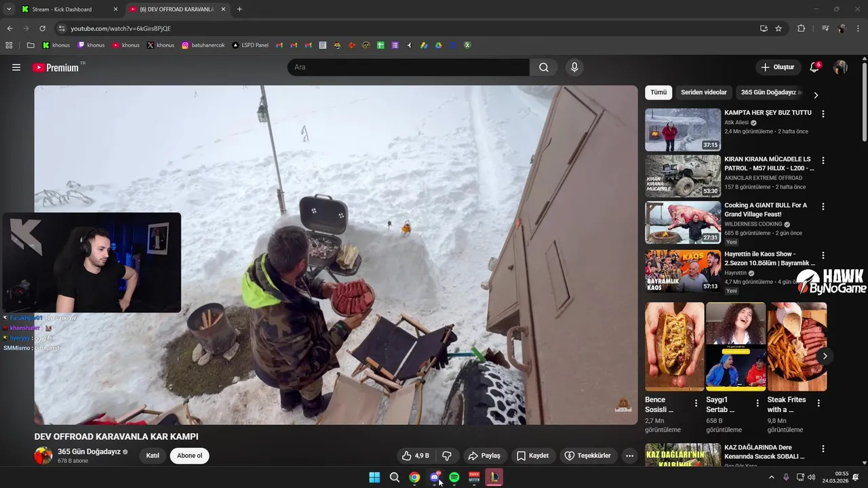Open Hayrettin ile Kaos Show title
The width and height of the screenshot is (868, 488).
(770, 258)
